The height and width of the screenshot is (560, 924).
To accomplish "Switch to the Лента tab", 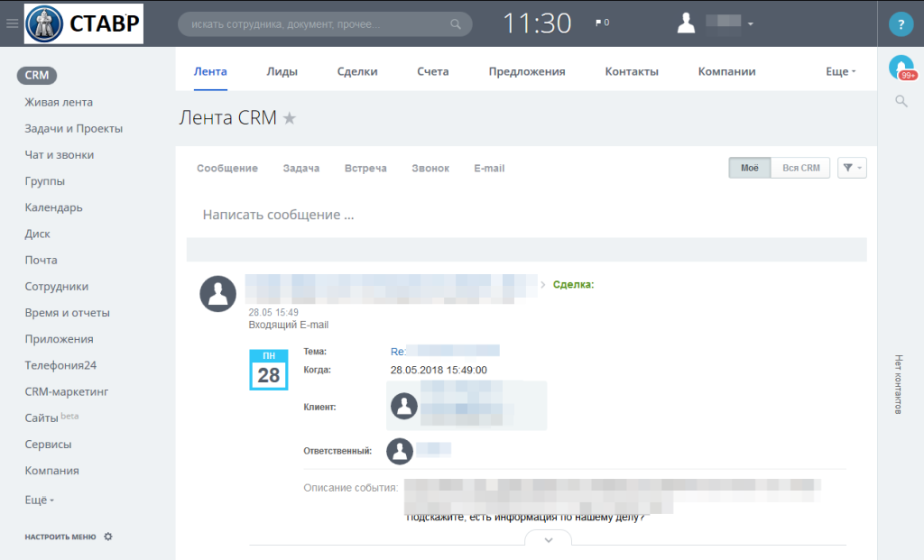I will coord(210,71).
